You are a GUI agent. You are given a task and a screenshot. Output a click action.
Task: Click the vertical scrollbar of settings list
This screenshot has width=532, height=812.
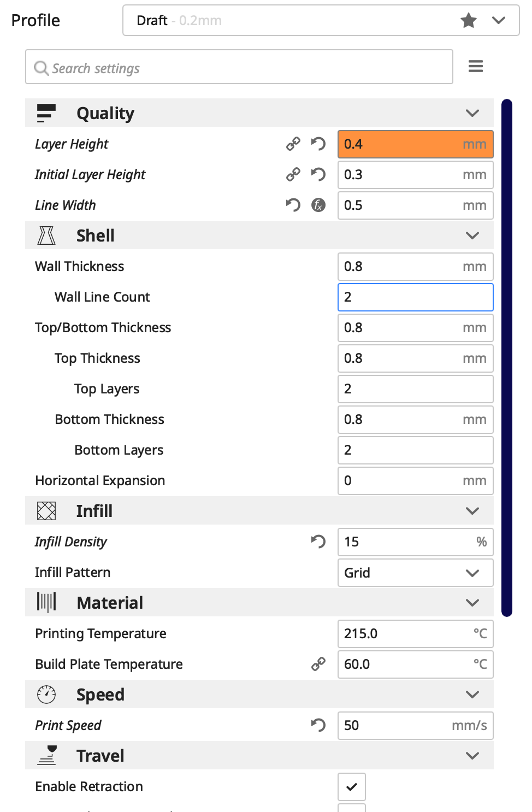507,358
